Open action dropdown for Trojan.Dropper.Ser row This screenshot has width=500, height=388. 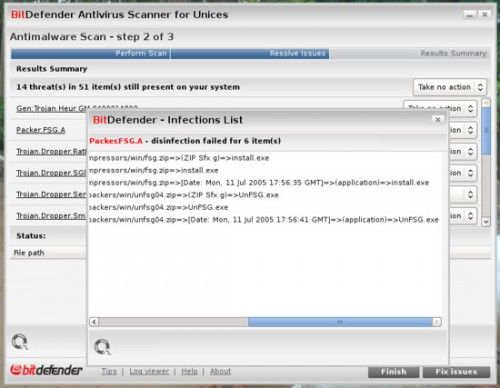[x=463, y=194]
